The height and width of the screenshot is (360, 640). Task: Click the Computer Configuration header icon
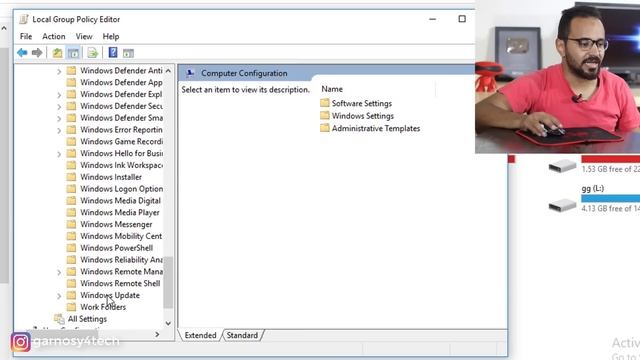tap(190, 73)
